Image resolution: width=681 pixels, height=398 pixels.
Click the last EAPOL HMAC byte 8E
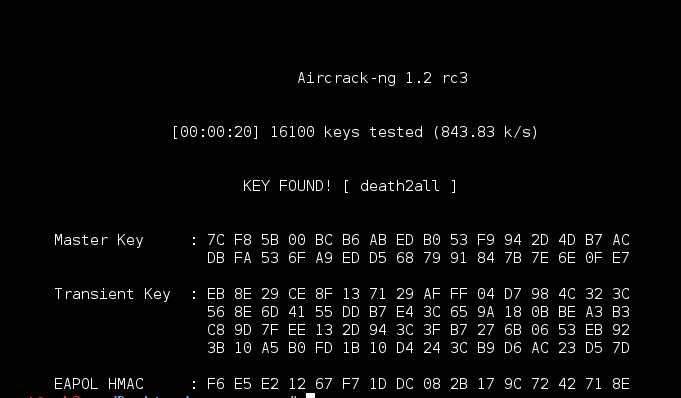[621, 384]
